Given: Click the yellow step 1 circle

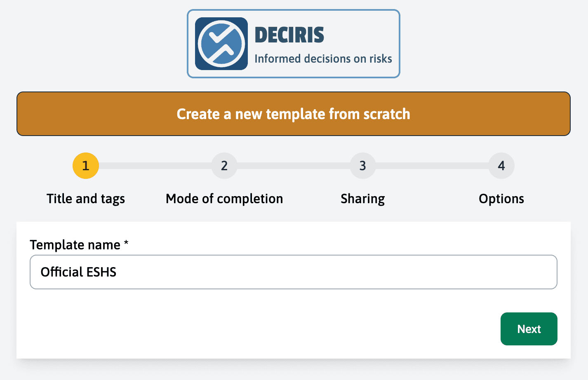Looking at the screenshot, I should (85, 165).
